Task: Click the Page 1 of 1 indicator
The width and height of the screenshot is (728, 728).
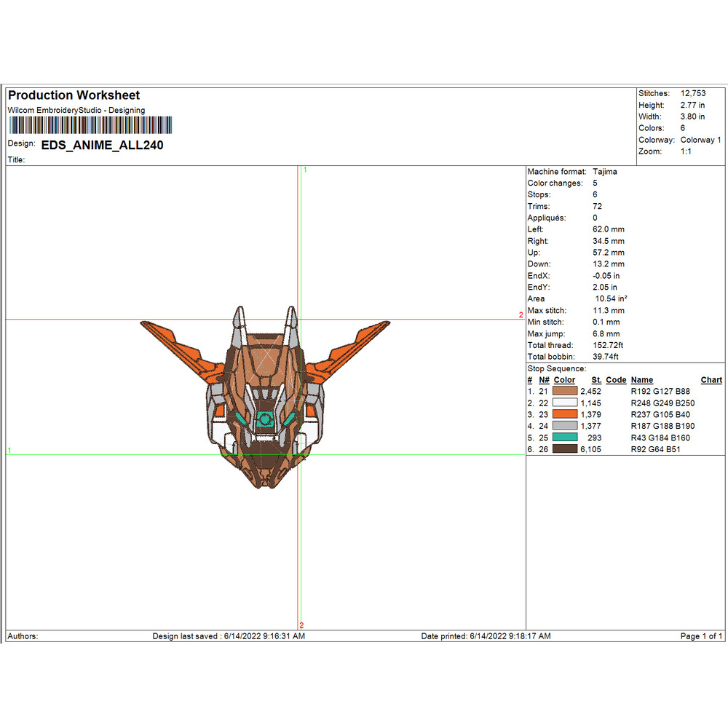Action: [701, 636]
